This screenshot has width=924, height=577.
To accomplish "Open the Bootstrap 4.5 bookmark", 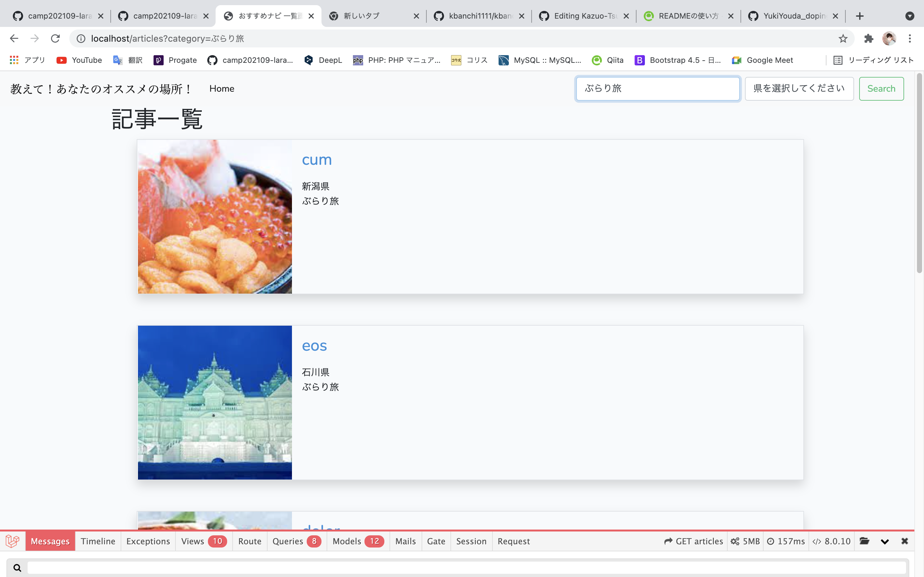I will 679,60.
